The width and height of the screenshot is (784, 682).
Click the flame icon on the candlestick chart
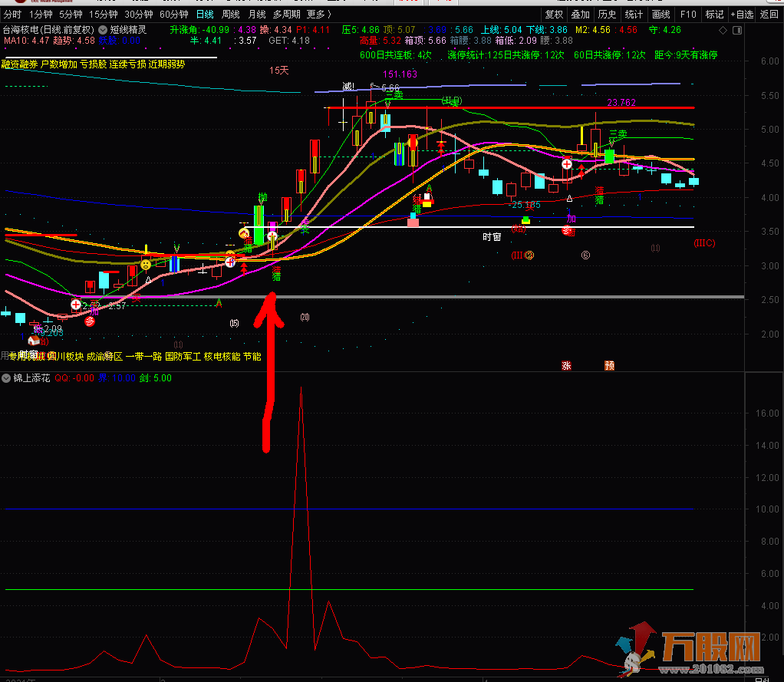click(244, 233)
